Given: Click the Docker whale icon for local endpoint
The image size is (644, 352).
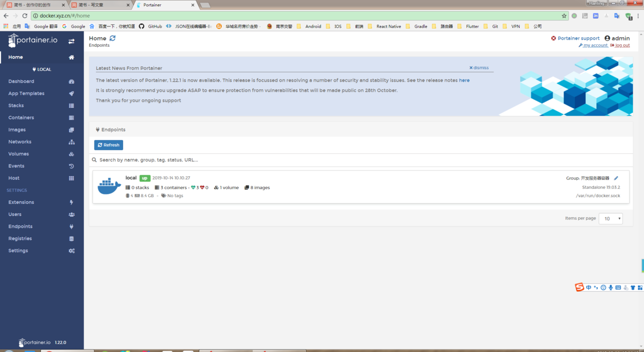Looking at the screenshot, I should point(109,186).
